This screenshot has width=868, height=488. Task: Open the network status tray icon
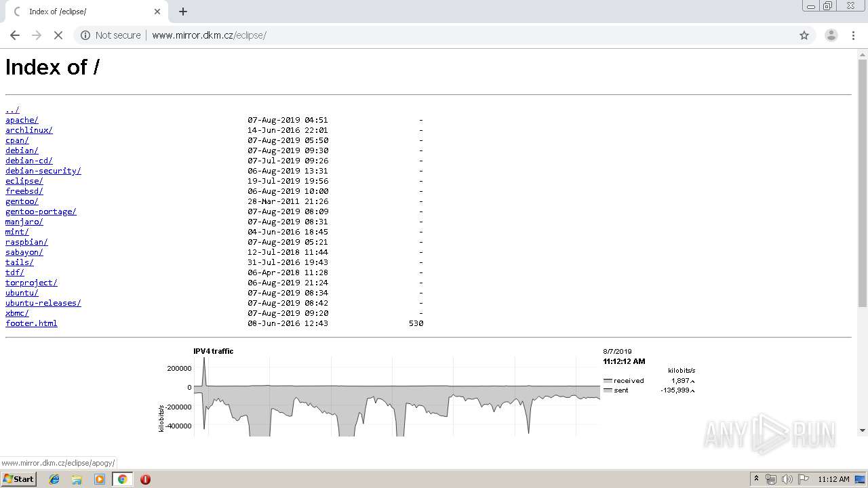771,479
